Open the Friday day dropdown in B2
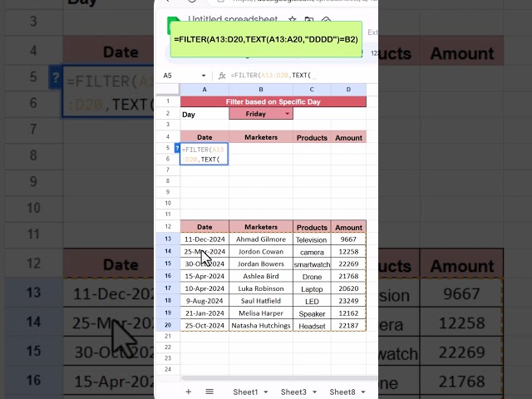The image size is (532, 399). (x=288, y=114)
